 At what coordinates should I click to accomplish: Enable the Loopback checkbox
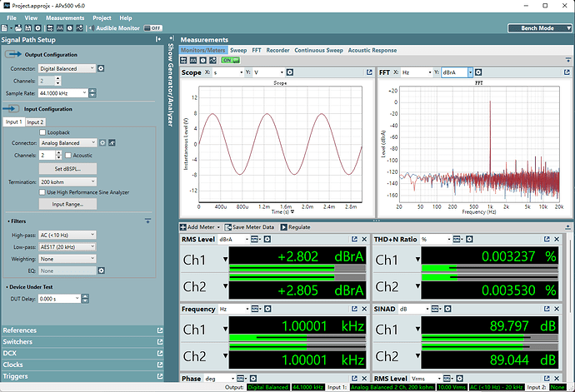pyautogui.click(x=42, y=132)
